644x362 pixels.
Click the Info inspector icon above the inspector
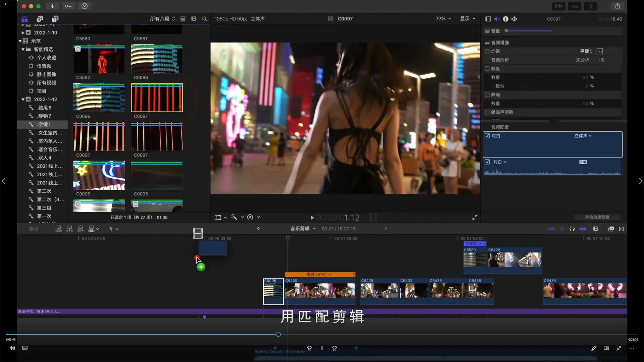pyautogui.click(x=506, y=19)
